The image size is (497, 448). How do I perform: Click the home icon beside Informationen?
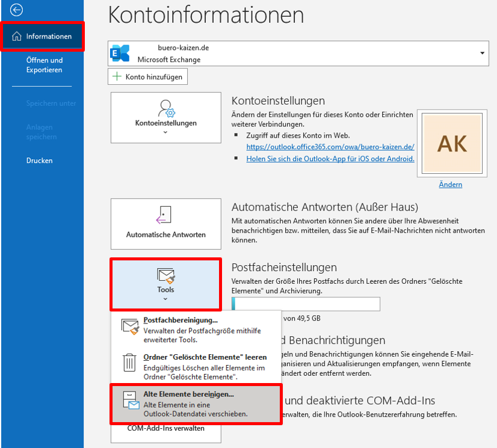click(x=17, y=37)
